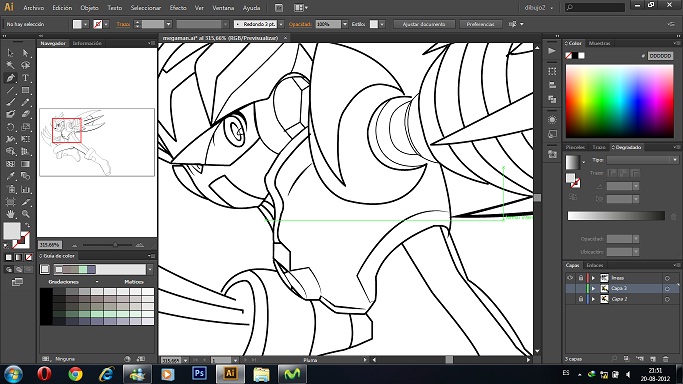Image resolution: width=683 pixels, height=384 pixels.
Task: Click target circle of highlighted Capa layer
Action: coord(667,289)
